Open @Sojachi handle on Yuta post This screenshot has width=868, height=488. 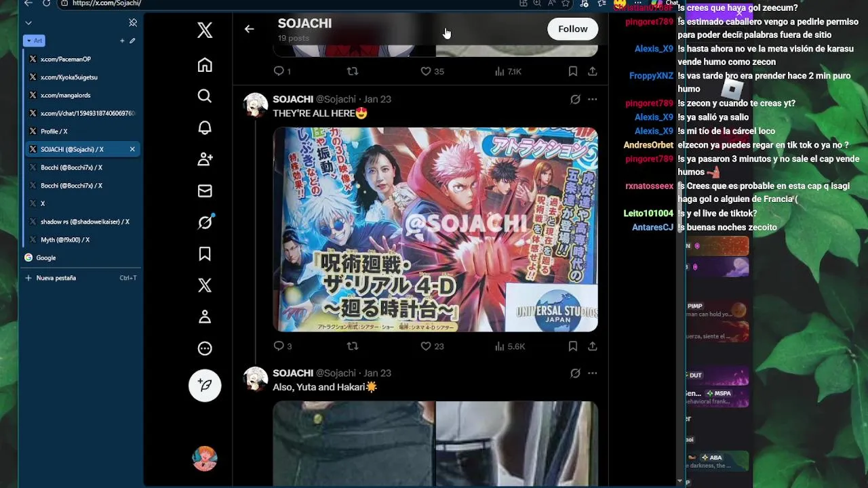(x=336, y=373)
